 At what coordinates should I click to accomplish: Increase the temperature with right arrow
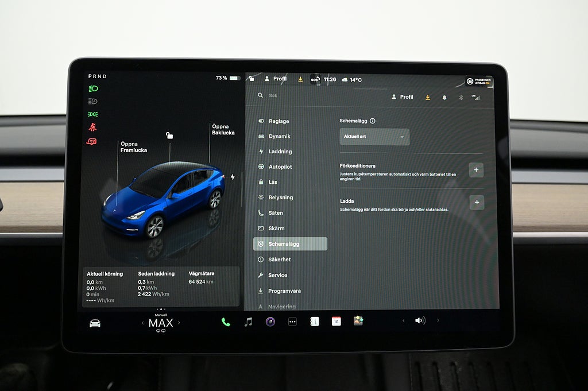pyautogui.click(x=179, y=323)
